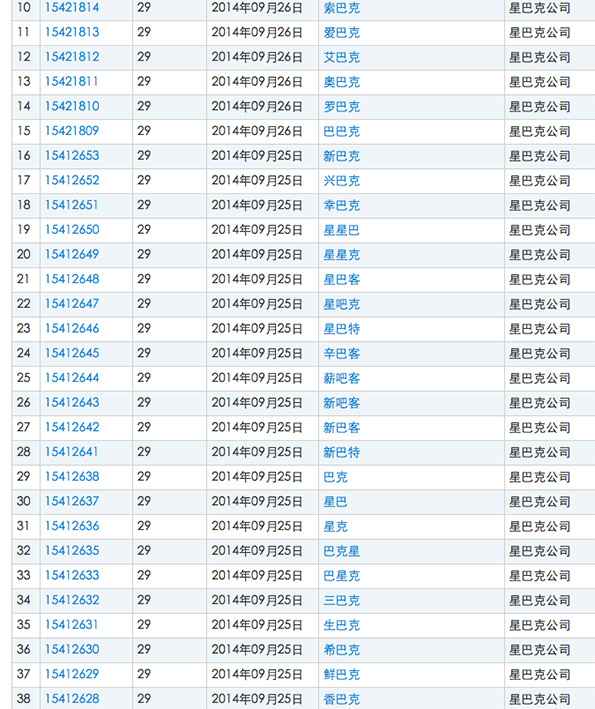Open application number 15412650

coord(72,230)
